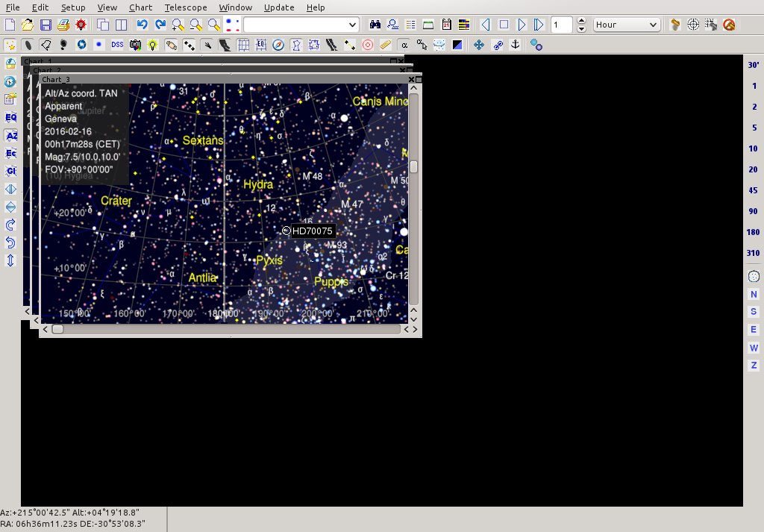This screenshot has width=764, height=532.
Task: Open the quick search combo box dropdown
Action: point(352,25)
